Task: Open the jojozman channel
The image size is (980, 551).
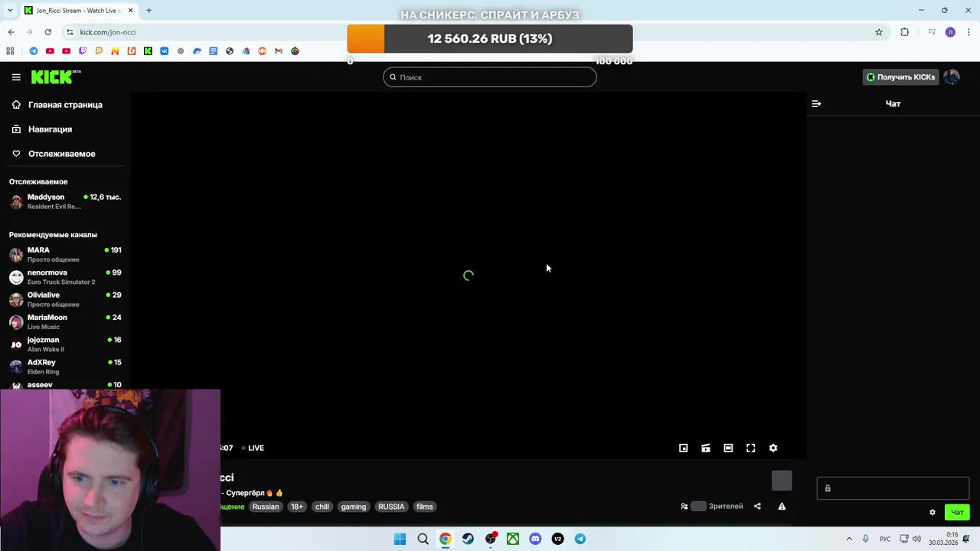Action: coord(65,344)
